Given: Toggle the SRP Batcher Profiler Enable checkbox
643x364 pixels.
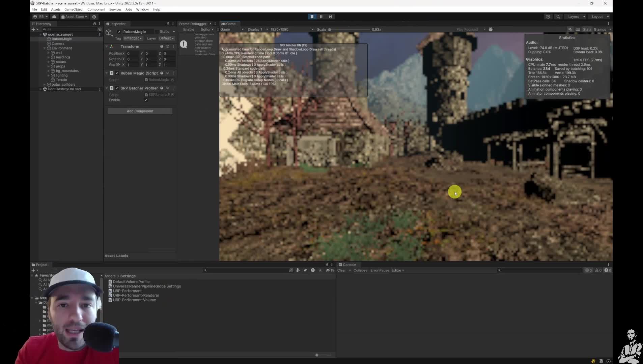Looking at the screenshot, I should click(x=146, y=100).
